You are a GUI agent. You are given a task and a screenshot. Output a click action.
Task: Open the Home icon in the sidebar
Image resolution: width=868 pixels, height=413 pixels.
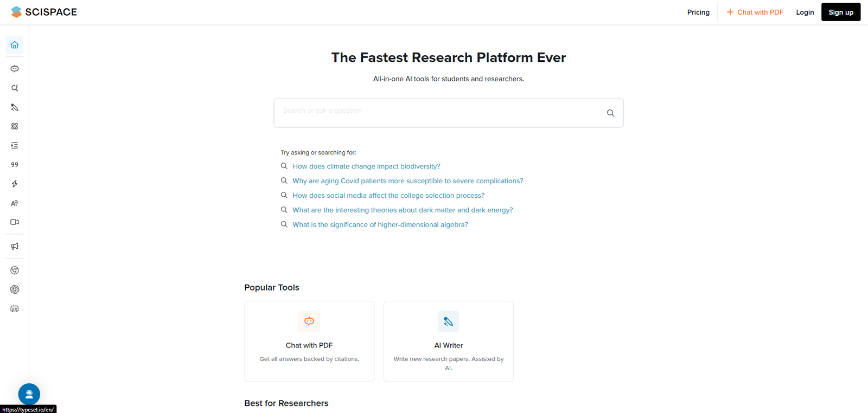tap(15, 45)
